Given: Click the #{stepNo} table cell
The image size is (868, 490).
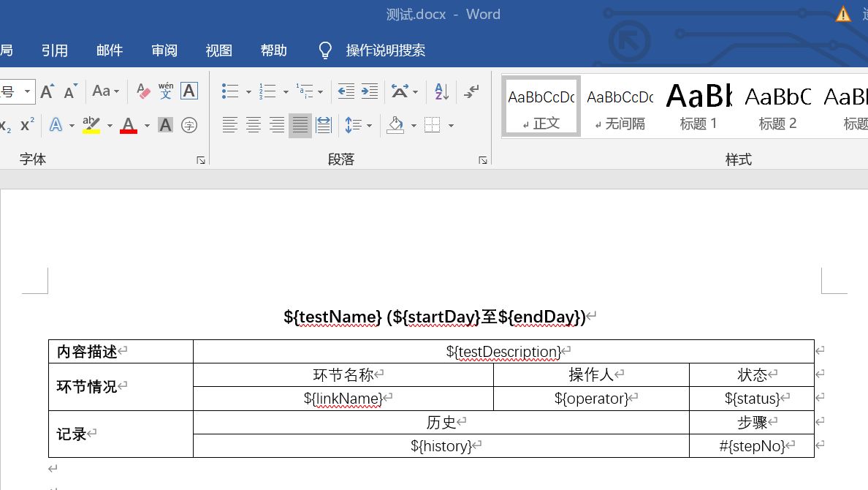Looking at the screenshot, I should (x=752, y=445).
